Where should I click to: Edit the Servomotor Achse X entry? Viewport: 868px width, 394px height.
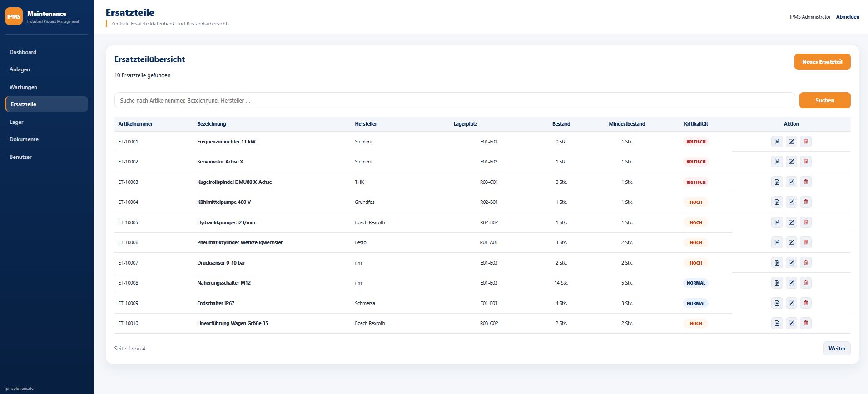(791, 162)
